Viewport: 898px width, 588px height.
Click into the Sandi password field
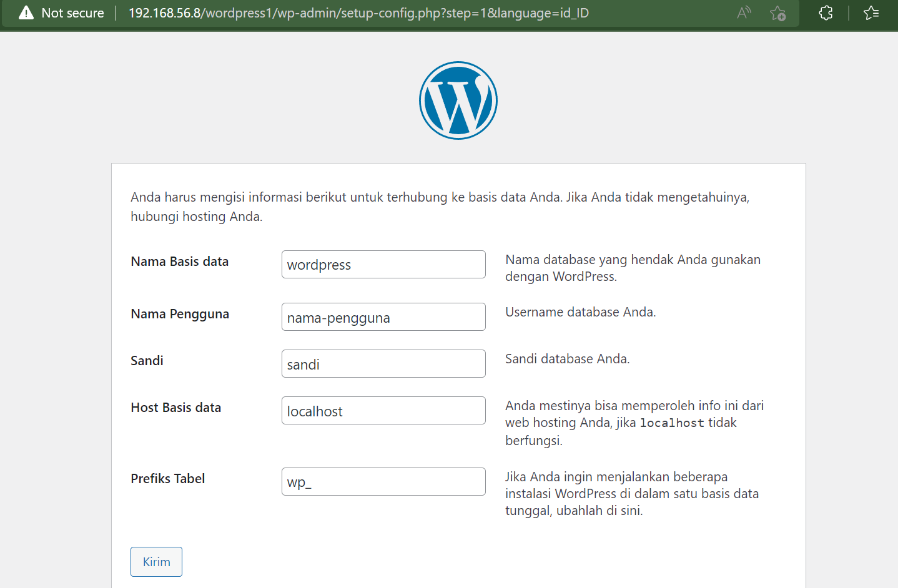(x=383, y=364)
